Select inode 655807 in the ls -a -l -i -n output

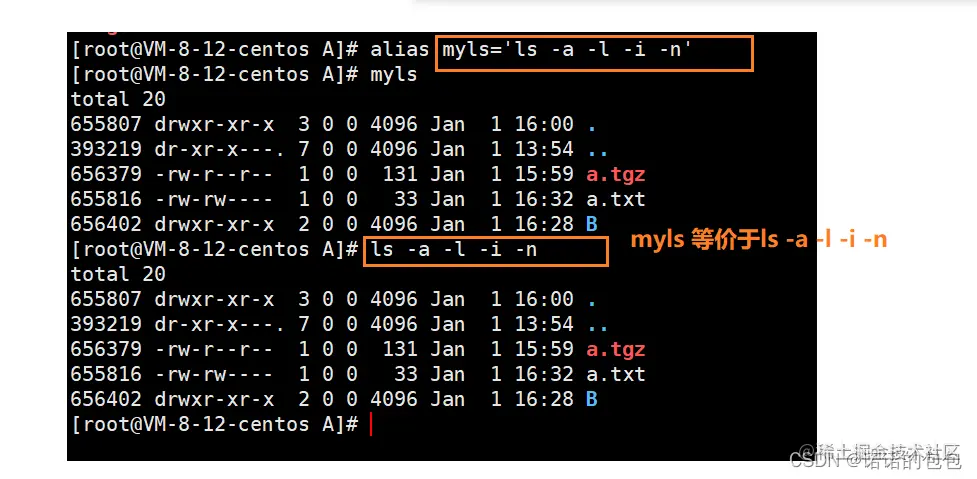click(x=106, y=299)
